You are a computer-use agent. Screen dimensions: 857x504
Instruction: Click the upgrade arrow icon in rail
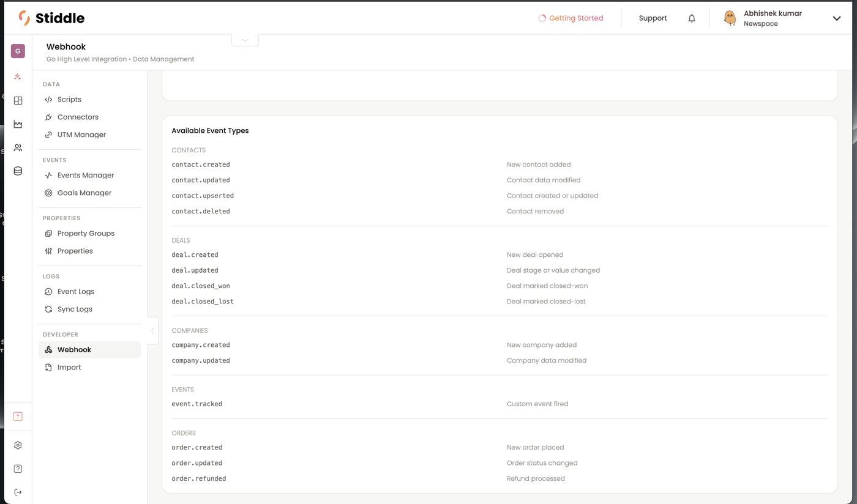coord(18,417)
